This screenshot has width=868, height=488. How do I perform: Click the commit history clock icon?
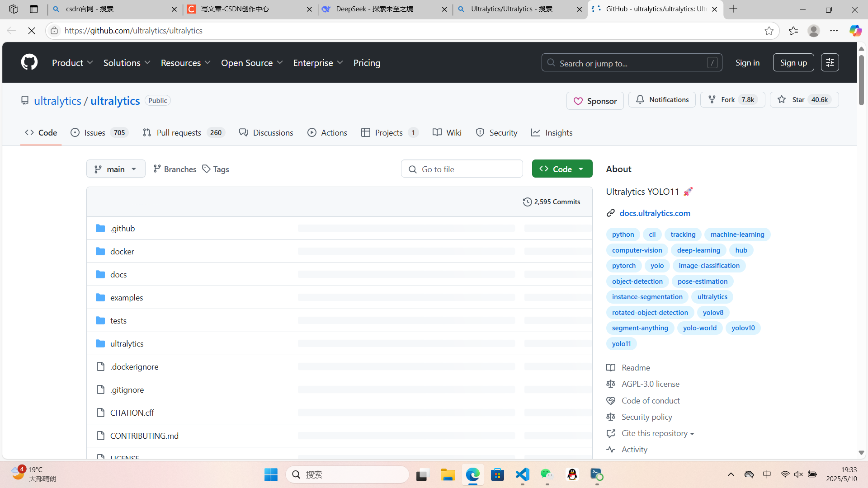click(527, 202)
